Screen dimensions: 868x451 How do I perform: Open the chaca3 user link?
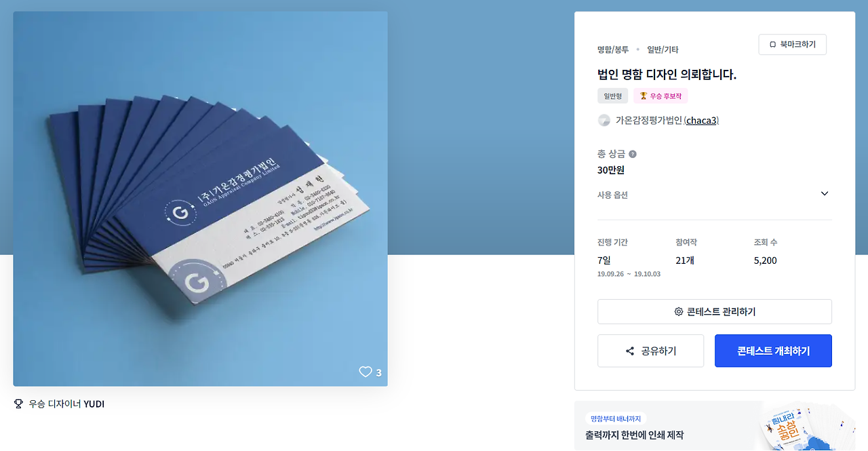coord(701,121)
